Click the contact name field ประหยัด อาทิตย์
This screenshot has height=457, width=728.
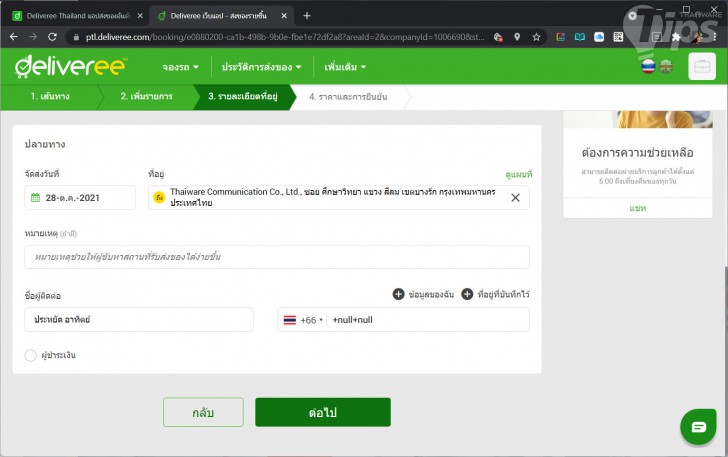(x=139, y=320)
